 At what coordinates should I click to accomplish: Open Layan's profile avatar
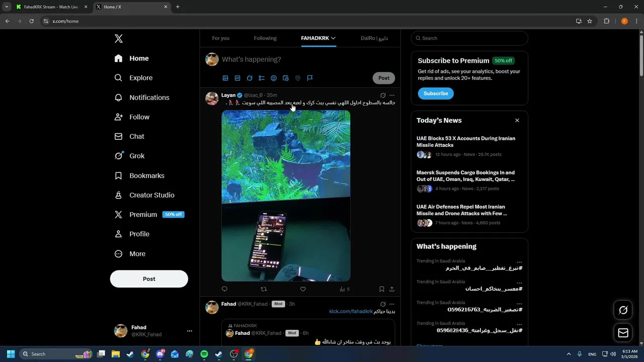point(212,98)
